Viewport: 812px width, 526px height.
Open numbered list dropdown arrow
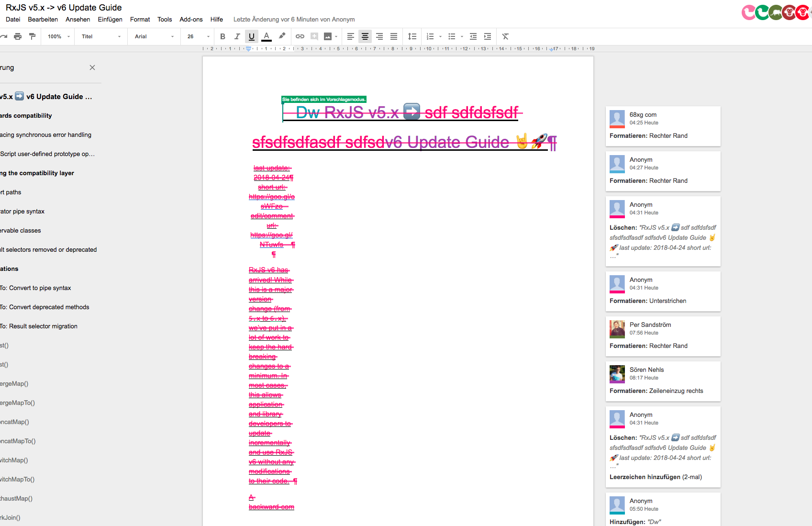[440, 36]
